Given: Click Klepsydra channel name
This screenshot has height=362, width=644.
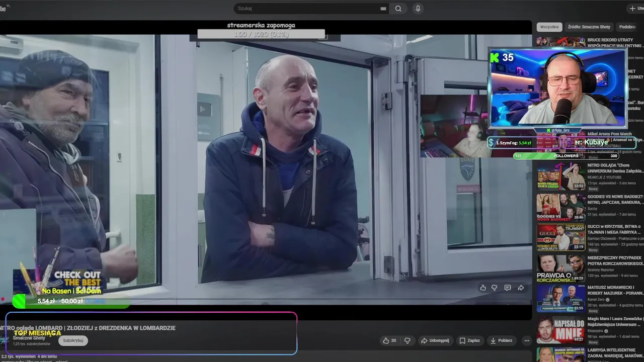Looking at the screenshot, I should (x=595, y=331).
